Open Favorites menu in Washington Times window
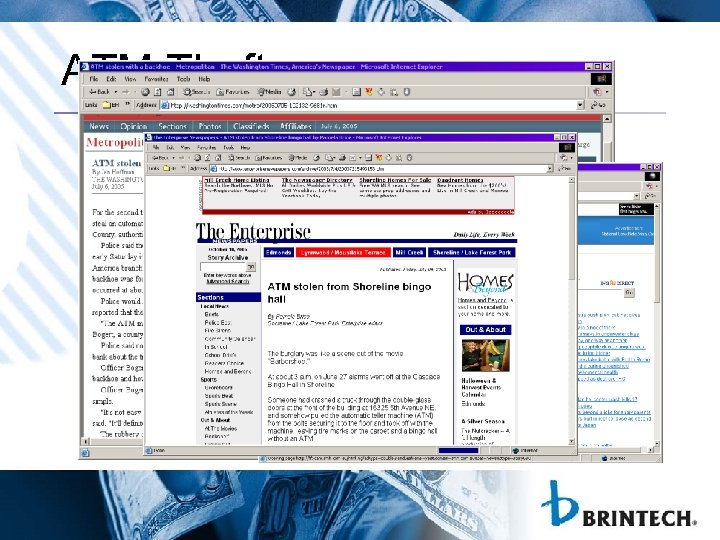Image resolution: width=720 pixels, height=540 pixels. tap(156, 79)
